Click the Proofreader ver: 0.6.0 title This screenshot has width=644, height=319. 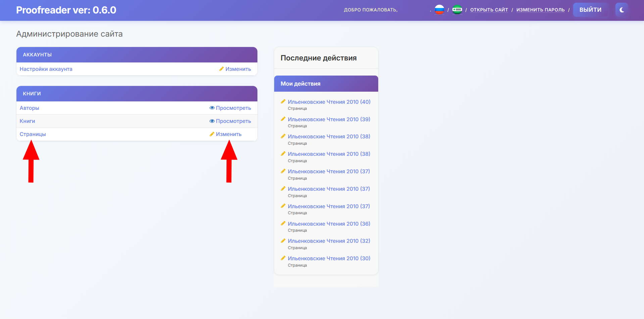tap(66, 10)
